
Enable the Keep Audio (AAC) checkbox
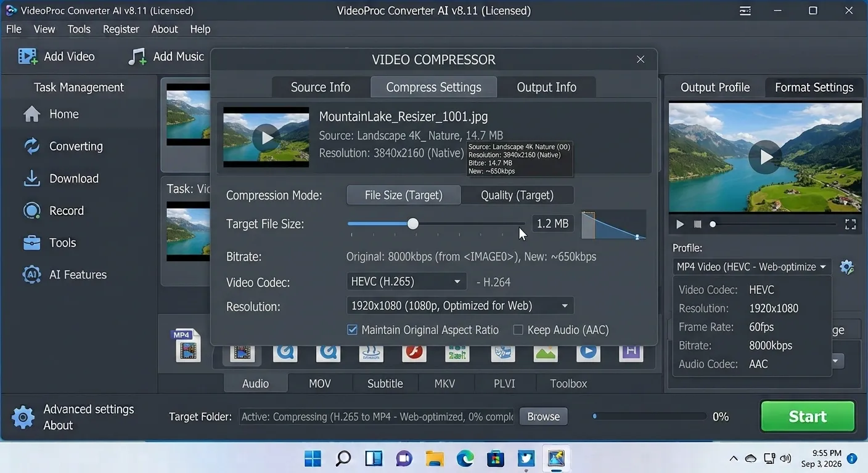(518, 330)
